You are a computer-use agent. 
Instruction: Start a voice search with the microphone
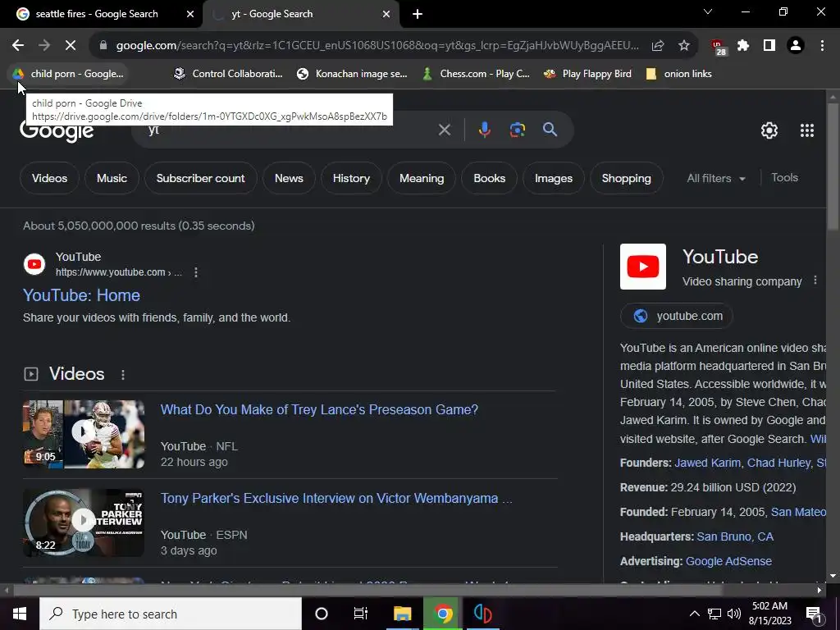pyautogui.click(x=484, y=130)
